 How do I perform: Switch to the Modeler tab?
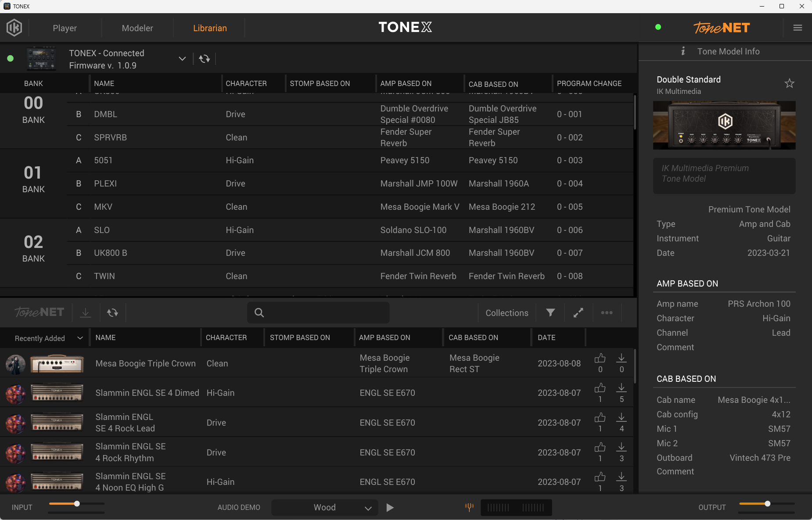pos(137,28)
